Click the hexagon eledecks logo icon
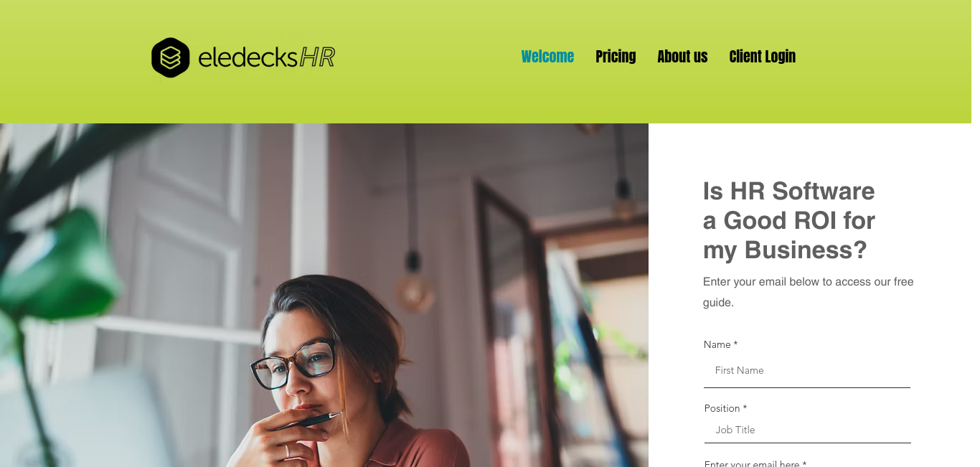Screen dimensions: 980x467 coord(171,57)
